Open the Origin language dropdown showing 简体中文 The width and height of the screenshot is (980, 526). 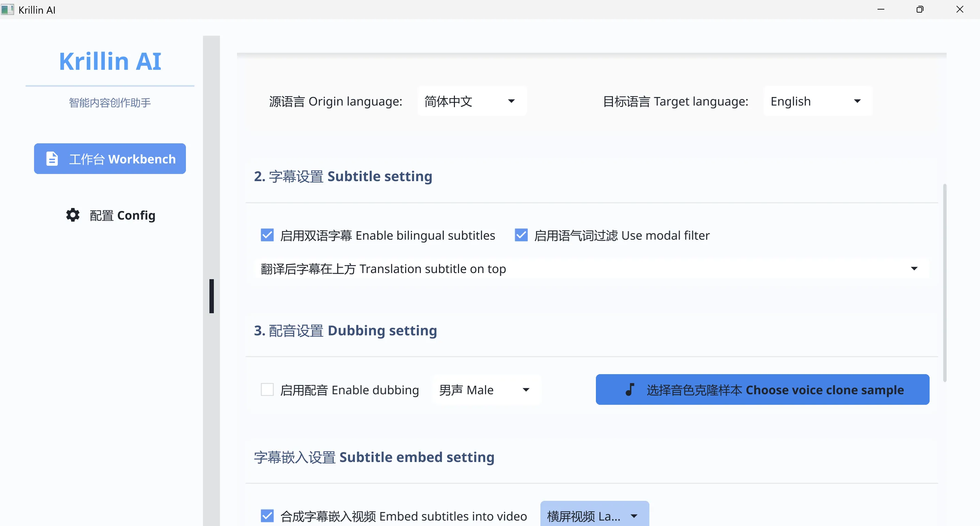472,101
